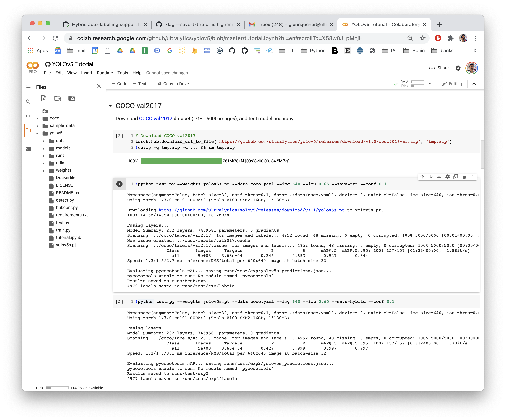Select tutorial.ipynb in file tree

tap(68, 238)
